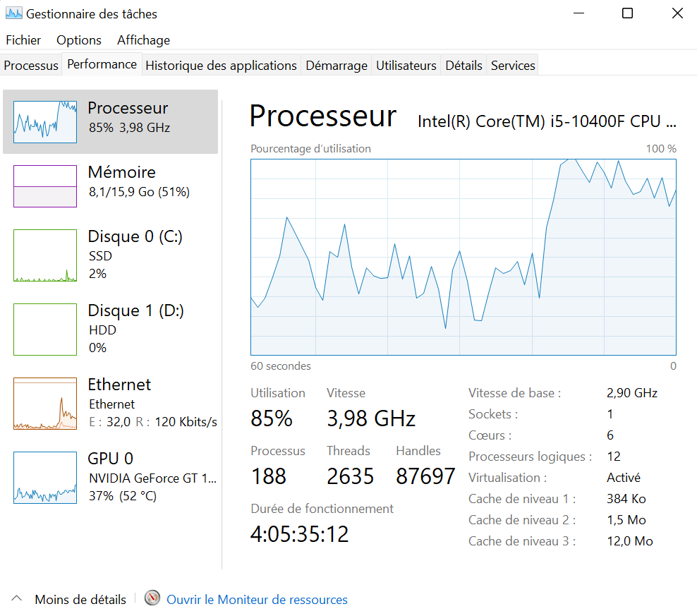Collapse view with Moins de détails chevron
The width and height of the screenshot is (697, 616).
[18, 599]
